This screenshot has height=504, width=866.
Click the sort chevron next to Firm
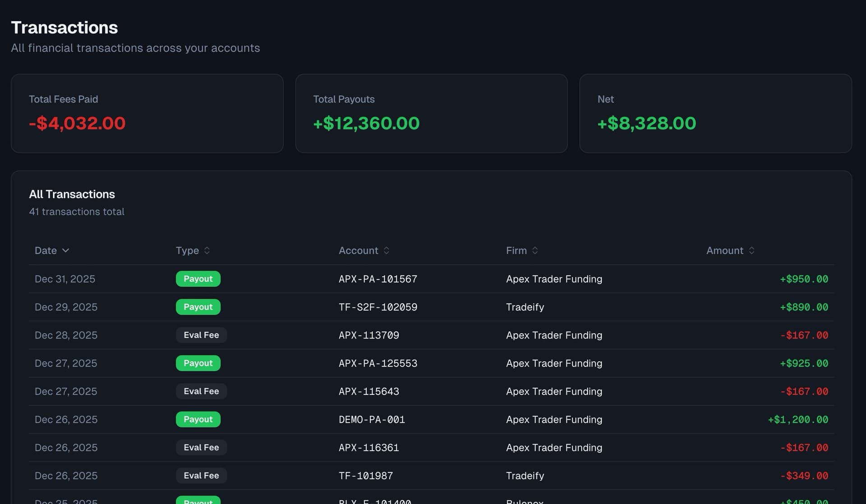point(535,250)
